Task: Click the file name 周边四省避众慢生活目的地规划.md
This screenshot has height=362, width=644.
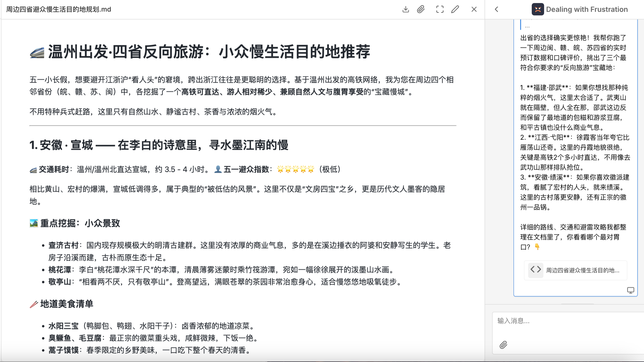Action: [58, 9]
